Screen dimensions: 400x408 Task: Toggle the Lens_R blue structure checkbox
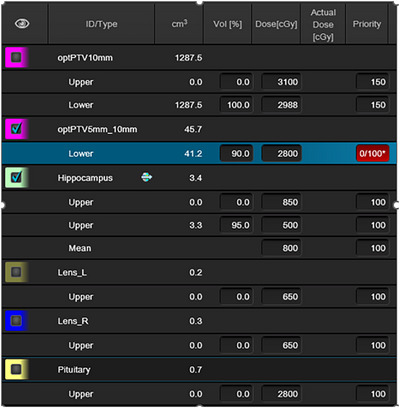(x=16, y=321)
